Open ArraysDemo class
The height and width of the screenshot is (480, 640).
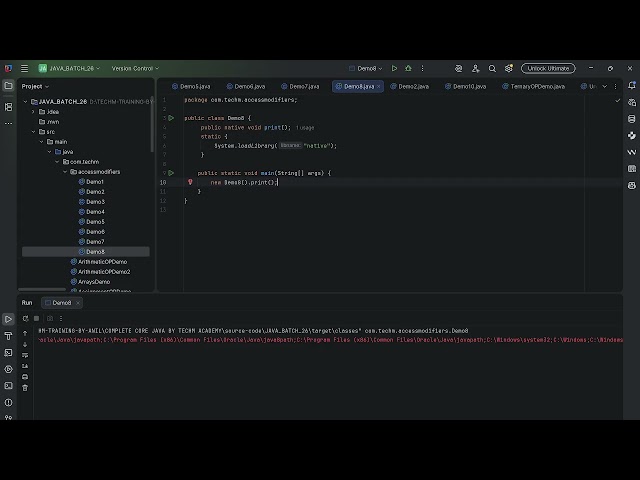click(90, 282)
